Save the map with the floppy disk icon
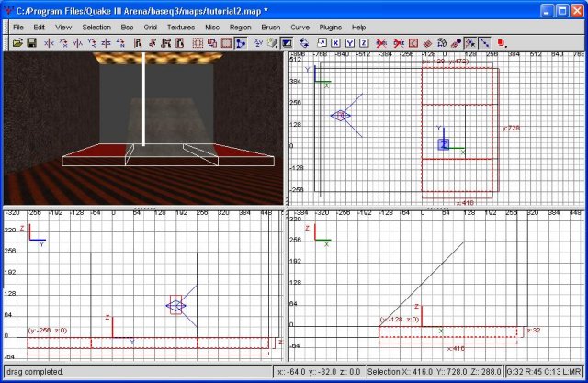 pos(31,43)
